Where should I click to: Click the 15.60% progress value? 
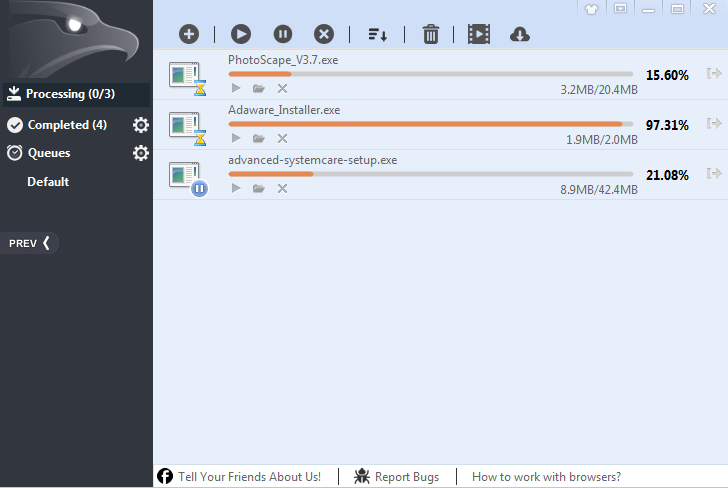667,75
